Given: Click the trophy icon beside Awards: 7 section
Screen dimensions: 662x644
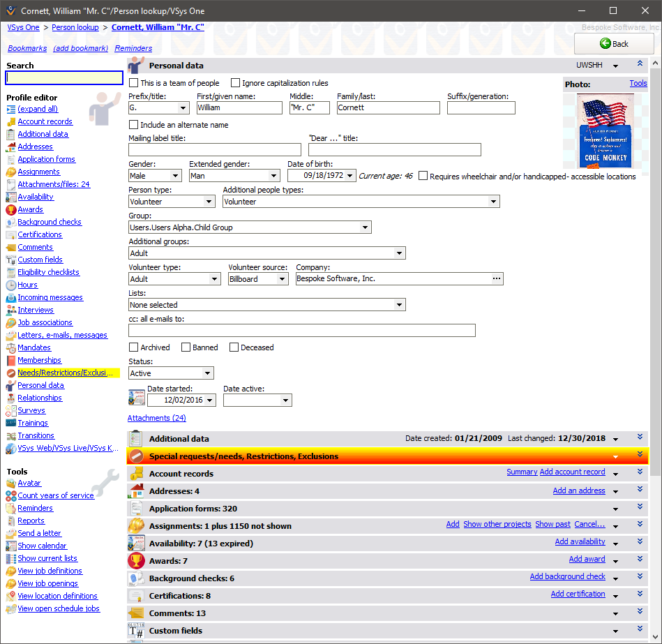Looking at the screenshot, I should point(137,559).
